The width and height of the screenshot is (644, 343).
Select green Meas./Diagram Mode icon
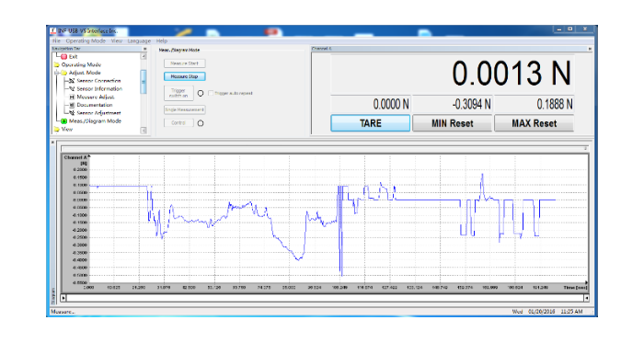(x=64, y=121)
